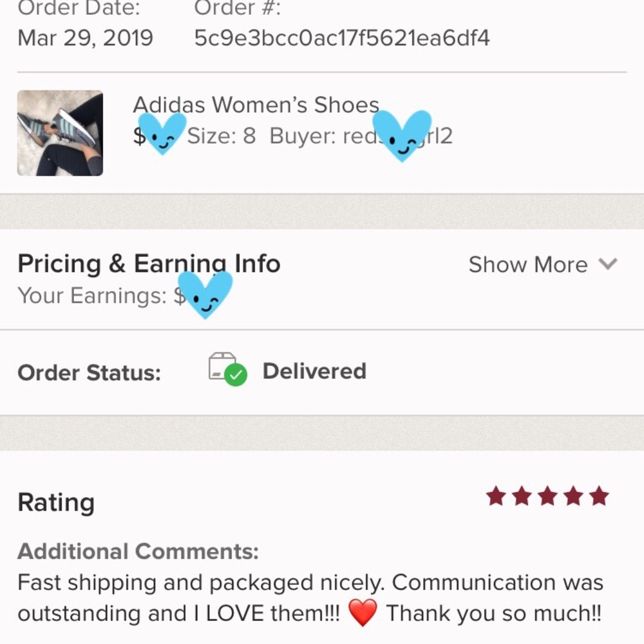Screen dimensions: 644x644
Task: Click the blue heart over earnings amount
Action: (205, 294)
